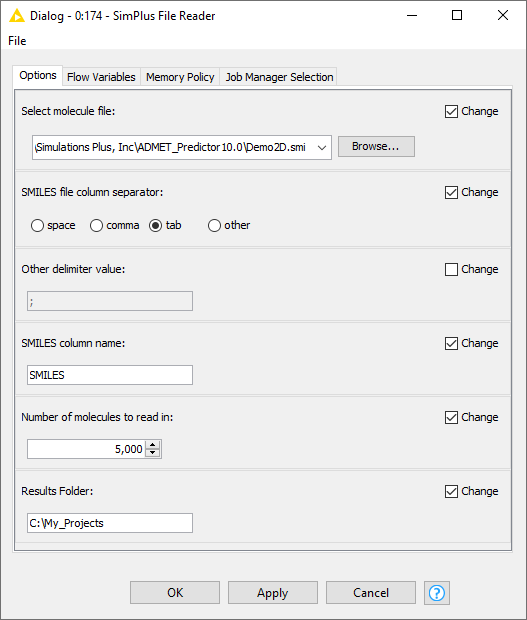
Task: Select the comma separator radio button
Action: tap(96, 225)
